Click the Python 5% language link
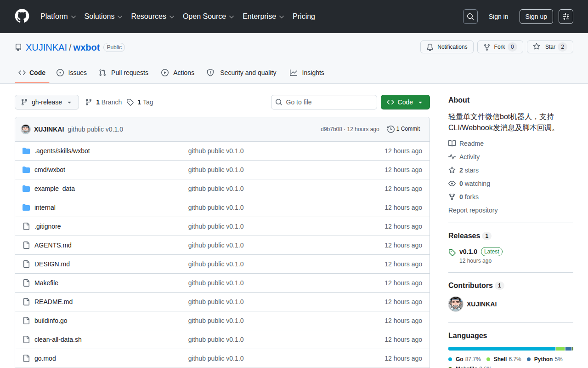This screenshot has height=368, width=588. [x=545, y=359]
